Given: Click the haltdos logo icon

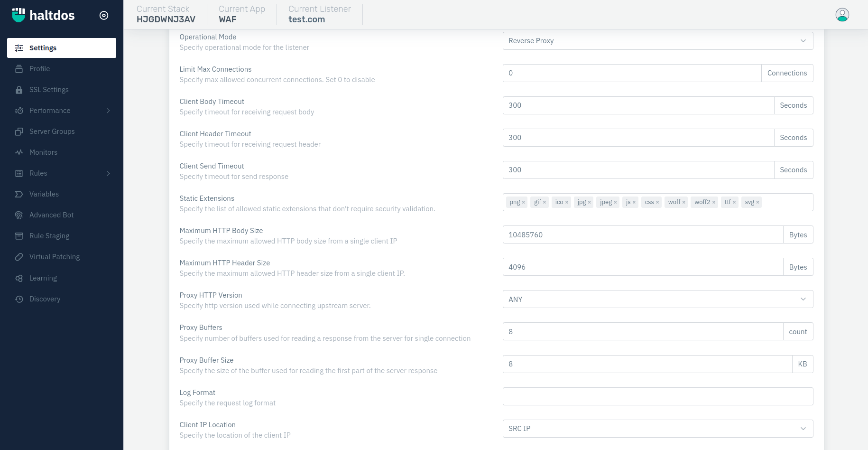Looking at the screenshot, I should pos(18,15).
